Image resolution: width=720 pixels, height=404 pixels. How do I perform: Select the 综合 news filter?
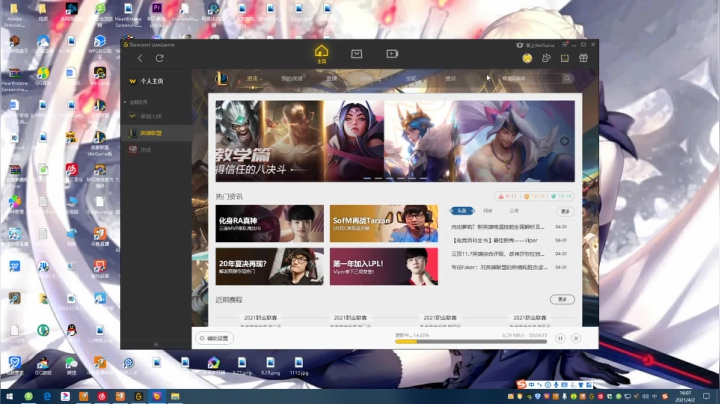click(x=488, y=211)
